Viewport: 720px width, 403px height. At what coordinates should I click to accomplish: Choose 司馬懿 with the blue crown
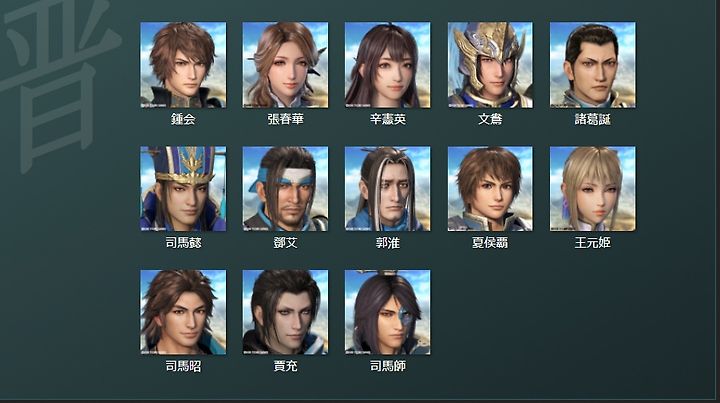click(183, 189)
